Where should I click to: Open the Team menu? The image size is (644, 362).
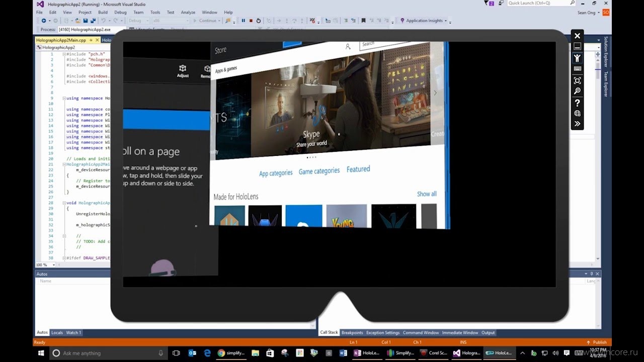click(138, 12)
